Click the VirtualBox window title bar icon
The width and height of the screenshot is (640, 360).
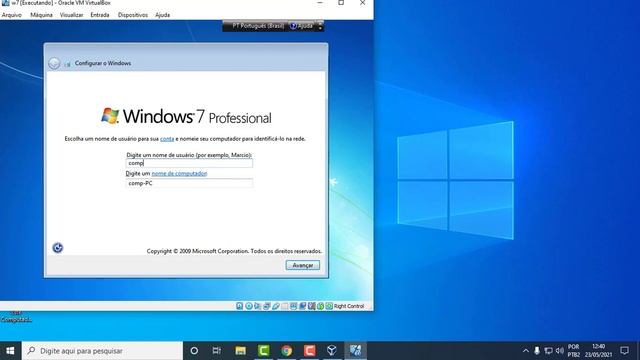(5, 3)
